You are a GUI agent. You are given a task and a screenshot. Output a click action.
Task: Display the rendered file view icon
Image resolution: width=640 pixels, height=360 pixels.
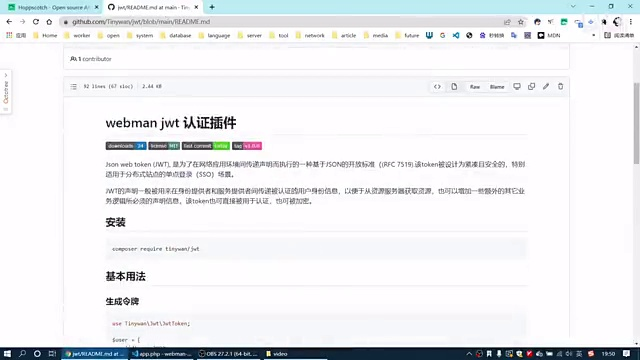click(x=454, y=87)
